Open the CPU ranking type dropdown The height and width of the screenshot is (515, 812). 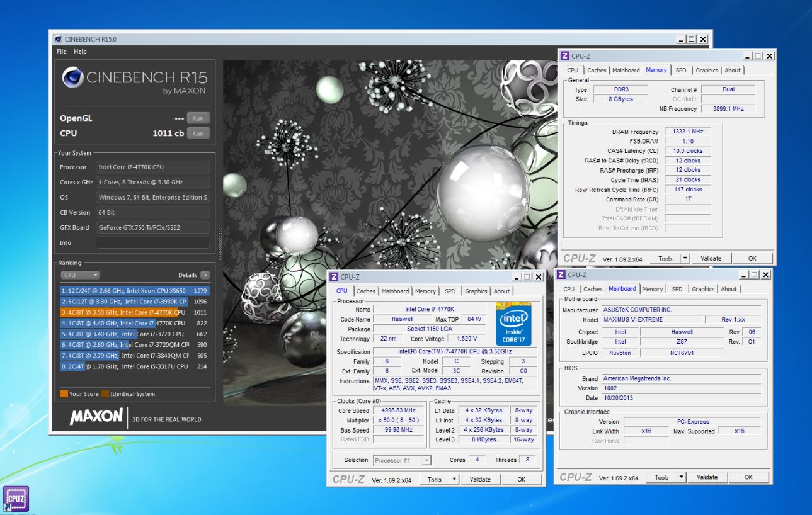click(x=80, y=275)
